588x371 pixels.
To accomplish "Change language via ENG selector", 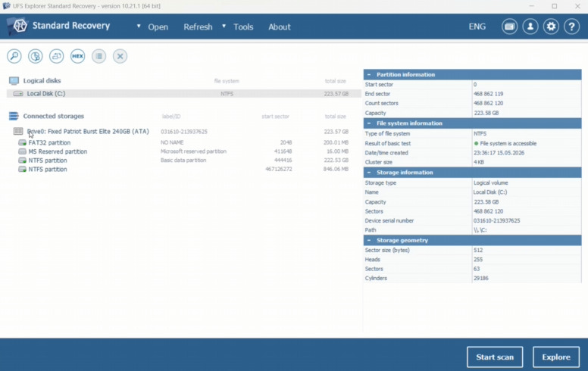I will pos(477,26).
